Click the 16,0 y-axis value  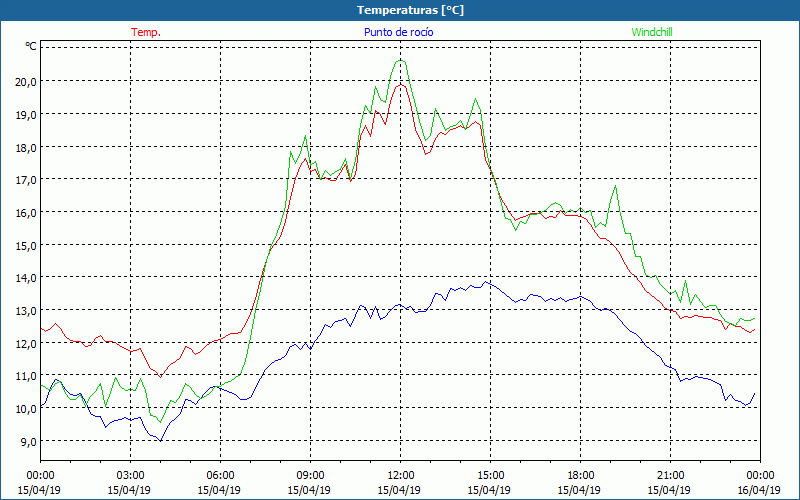tap(27, 212)
